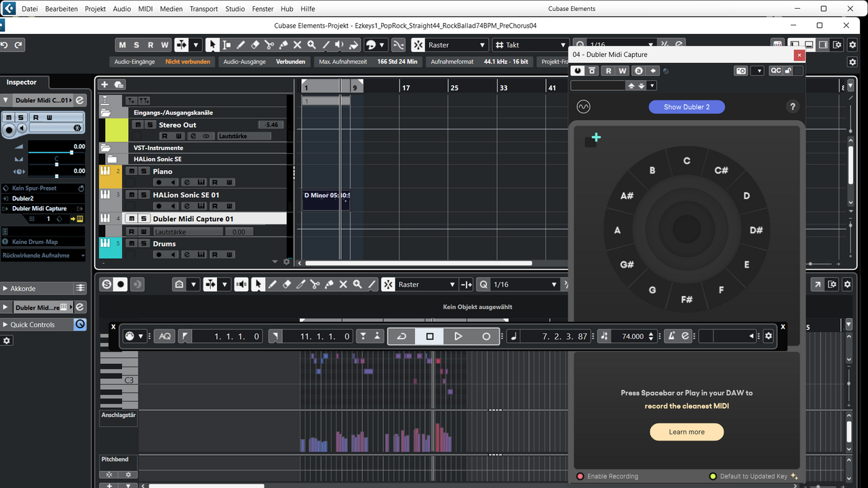Collapse the Dubler Midi C...01 Inspector section
Screen dimensions: 868x488
pyautogui.click(x=6, y=100)
